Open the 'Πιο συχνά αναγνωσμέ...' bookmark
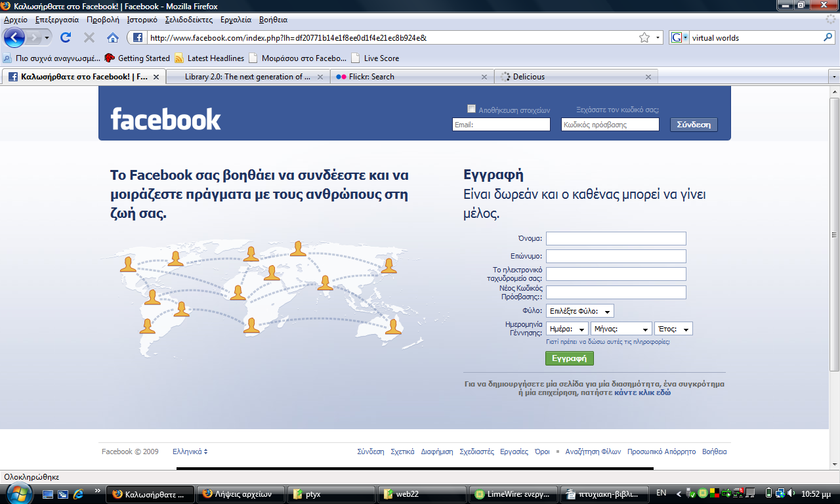The image size is (840, 504). pos(52,58)
